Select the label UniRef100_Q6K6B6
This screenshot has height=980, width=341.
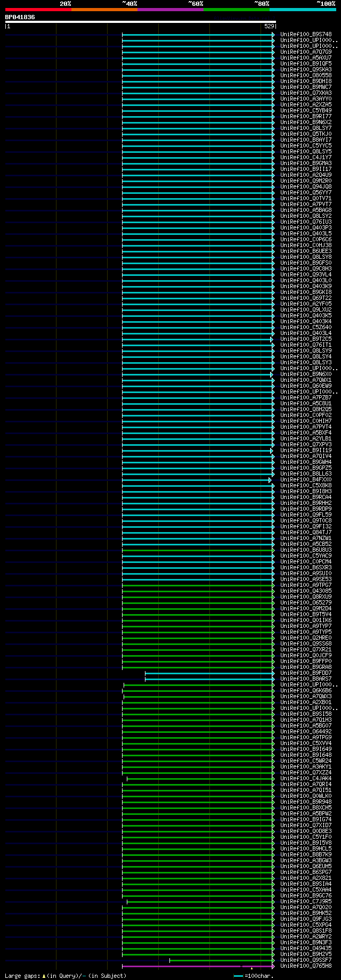pos(306,691)
